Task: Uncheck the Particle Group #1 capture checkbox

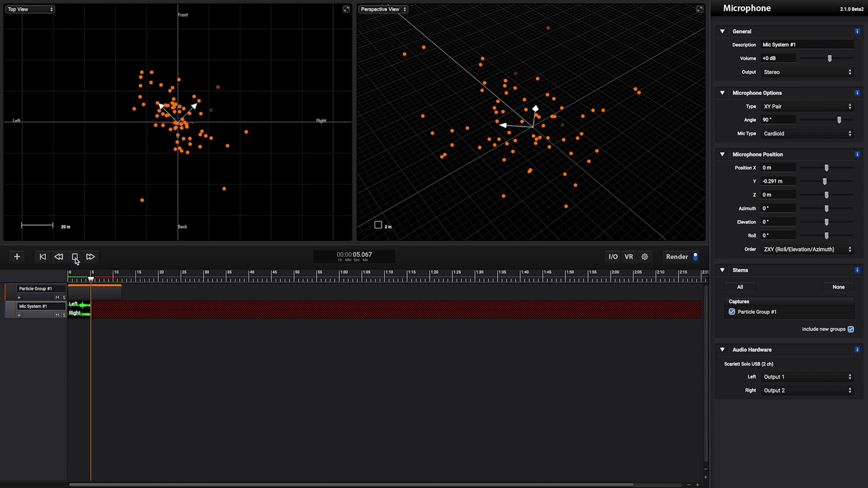Action: (731, 311)
